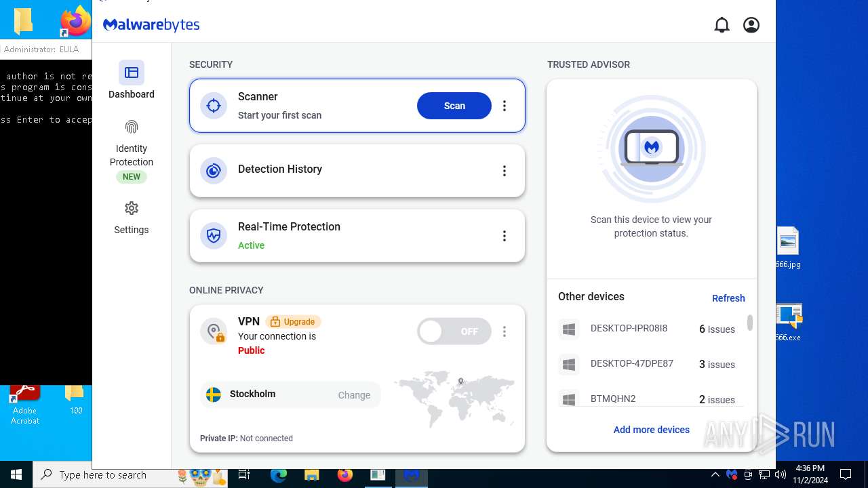The height and width of the screenshot is (488, 868).
Task: Open File Explorer from the taskbar
Action: (x=312, y=475)
